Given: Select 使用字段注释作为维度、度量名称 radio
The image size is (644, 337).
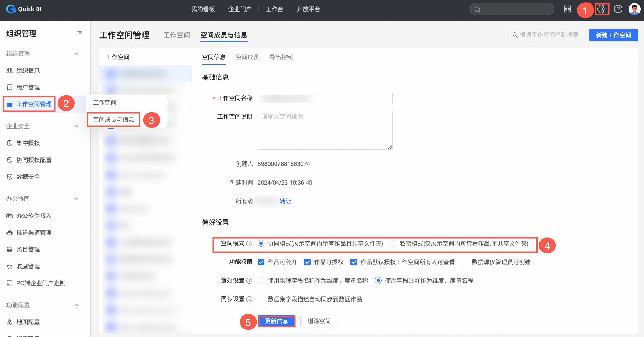Looking at the screenshot, I should click(x=378, y=280).
